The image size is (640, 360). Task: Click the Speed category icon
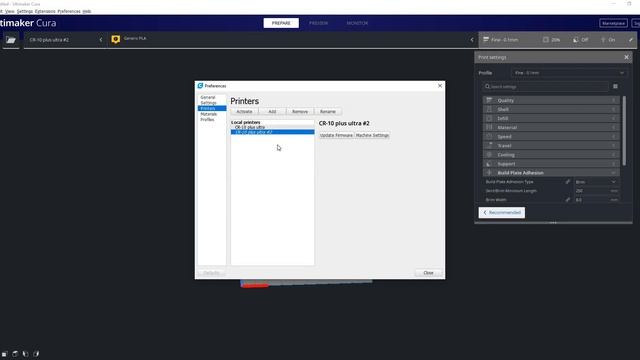pyautogui.click(x=489, y=136)
